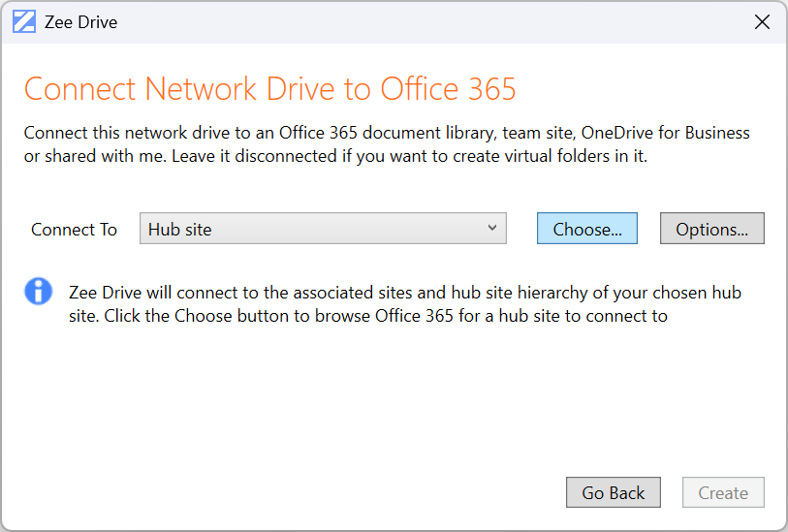Click the orange Connect Network Drive heading
Screen dimensions: 788x532
pyautogui.click(x=269, y=89)
